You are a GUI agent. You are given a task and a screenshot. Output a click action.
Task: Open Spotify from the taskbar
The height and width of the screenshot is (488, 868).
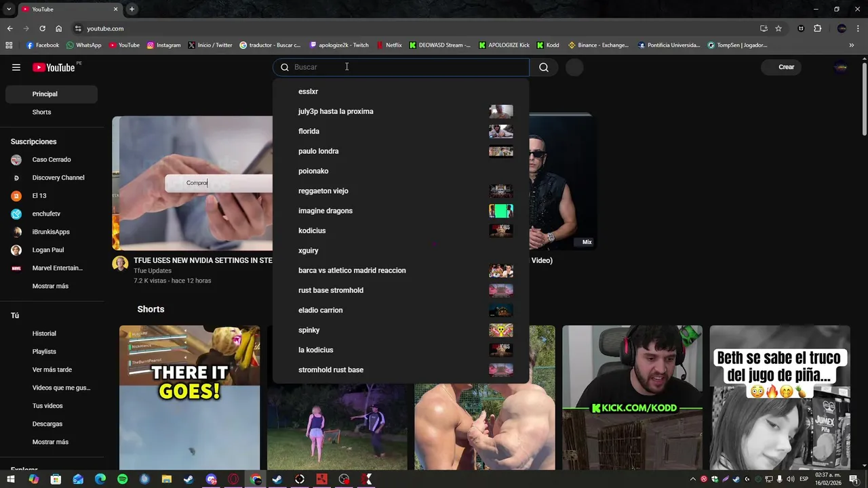coord(122,479)
